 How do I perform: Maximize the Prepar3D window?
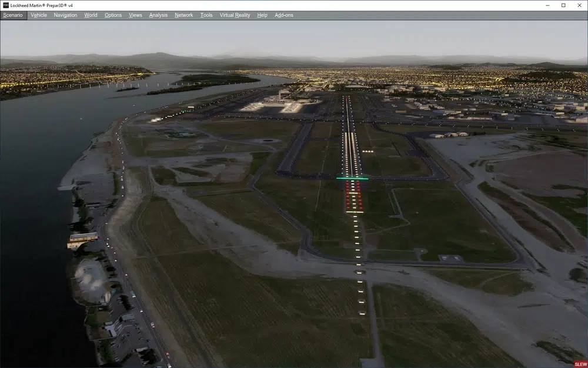click(x=563, y=5)
